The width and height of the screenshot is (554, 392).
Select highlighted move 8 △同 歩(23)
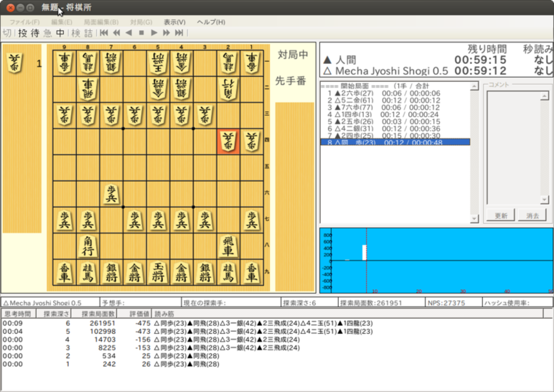[x=395, y=142]
